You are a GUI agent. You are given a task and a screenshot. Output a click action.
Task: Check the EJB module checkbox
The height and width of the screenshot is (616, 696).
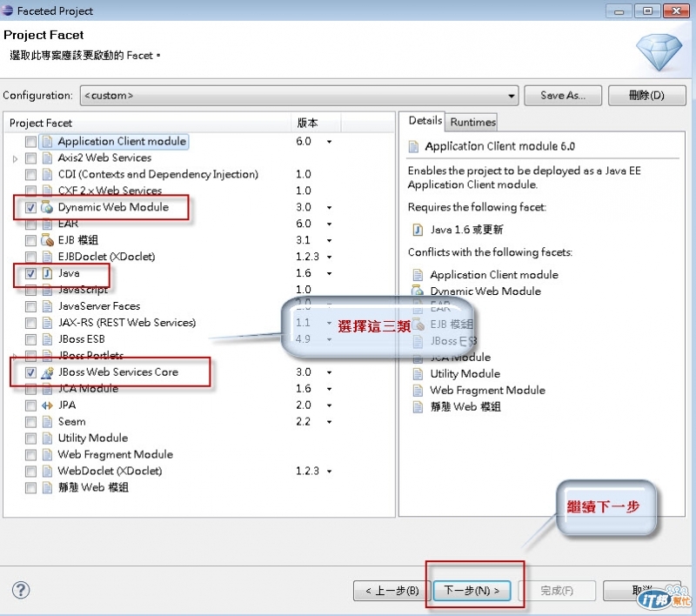click(30, 240)
